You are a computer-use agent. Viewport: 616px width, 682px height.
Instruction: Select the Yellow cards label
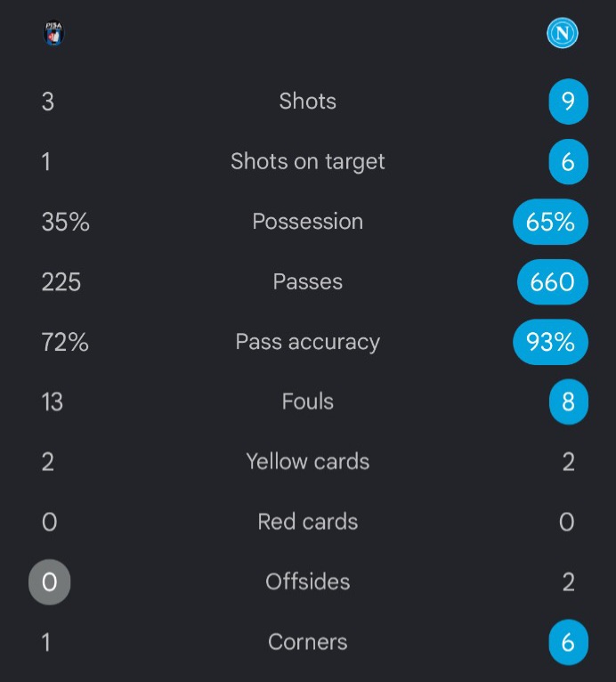tap(308, 462)
